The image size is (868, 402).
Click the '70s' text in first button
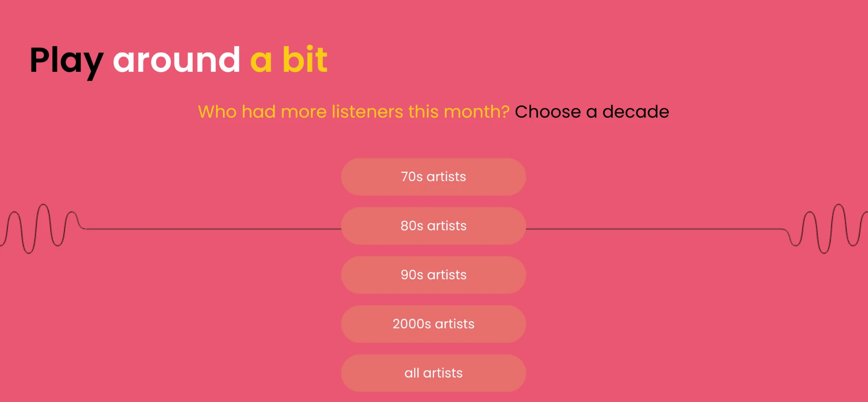pyautogui.click(x=412, y=177)
